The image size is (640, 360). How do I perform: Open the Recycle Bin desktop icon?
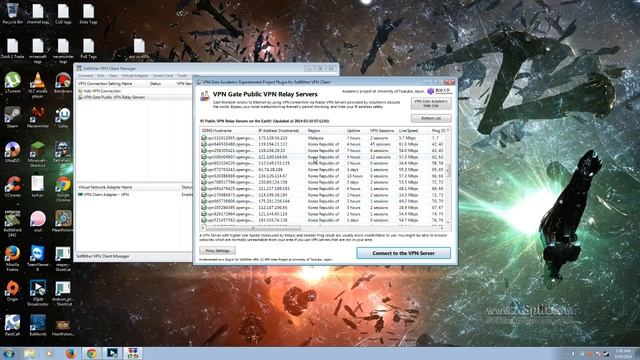coord(12,13)
